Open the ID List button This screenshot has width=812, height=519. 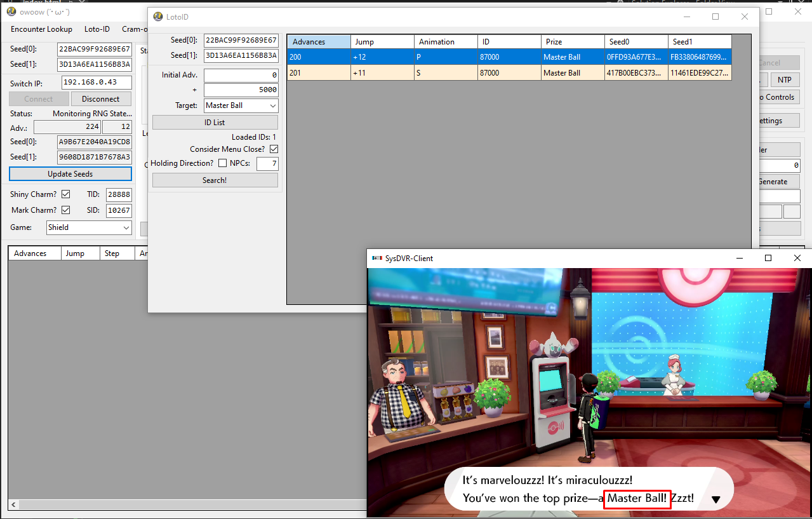(215, 123)
